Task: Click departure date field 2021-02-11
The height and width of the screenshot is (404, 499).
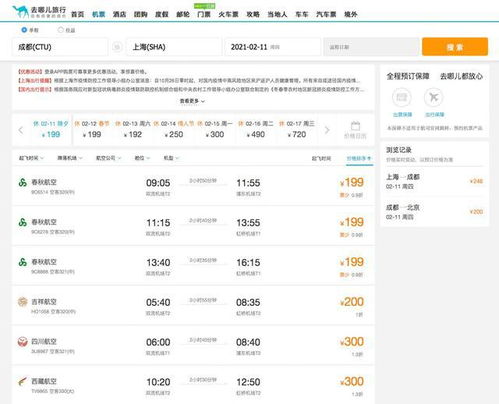Action: click(x=272, y=47)
